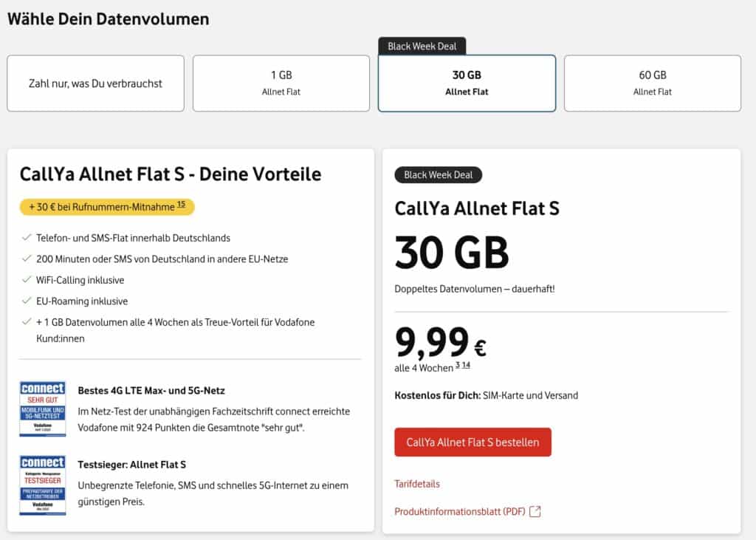Screen dimensions: 756x540
Task: Click the connect 'Testsieger' badge image
Action: [x=43, y=485]
